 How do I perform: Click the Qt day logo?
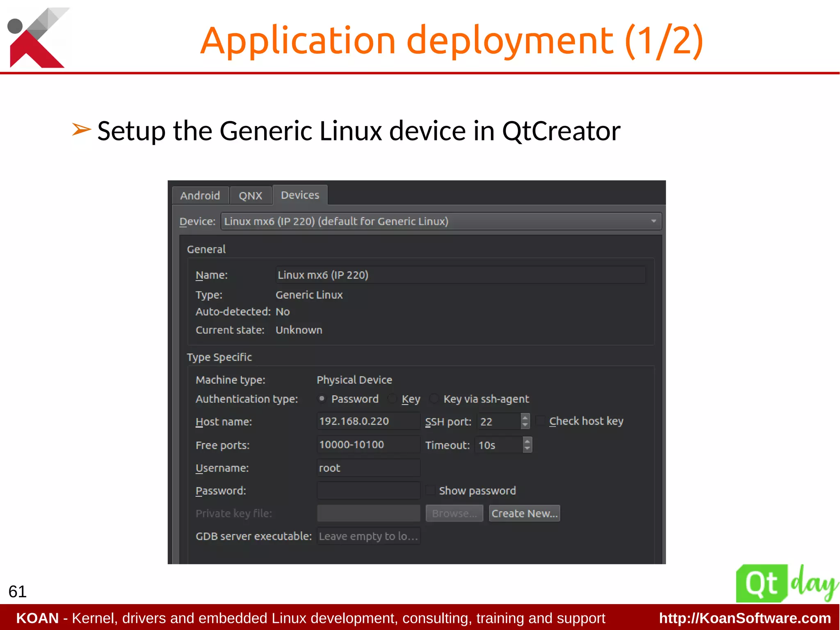tap(787, 583)
